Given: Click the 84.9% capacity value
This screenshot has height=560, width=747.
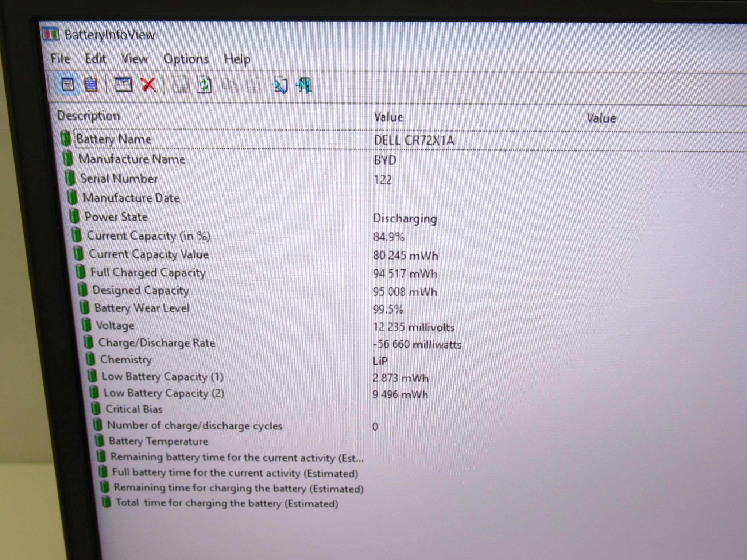Looking at the screenshot, I should [x=388, y=237].
